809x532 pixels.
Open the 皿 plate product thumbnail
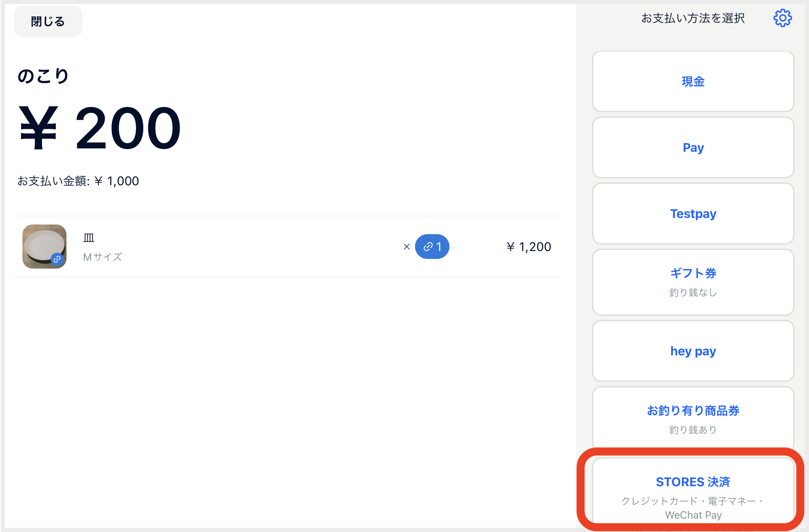[x=44, y=247]
